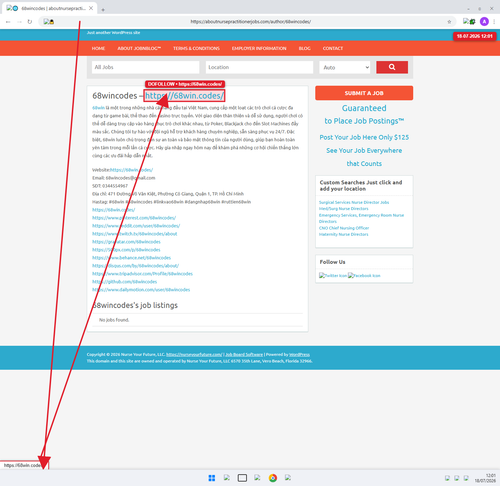Reload the page with refresh icon
Viewport: 500px width, 486px height.
point(30,22)
